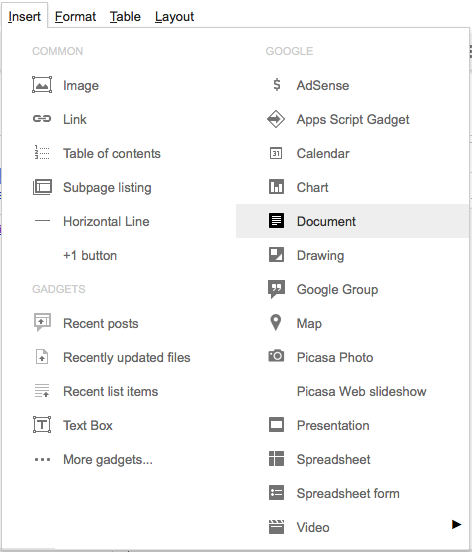Select the highlighted Document label

pyautogui.click(x=326, y=221)
